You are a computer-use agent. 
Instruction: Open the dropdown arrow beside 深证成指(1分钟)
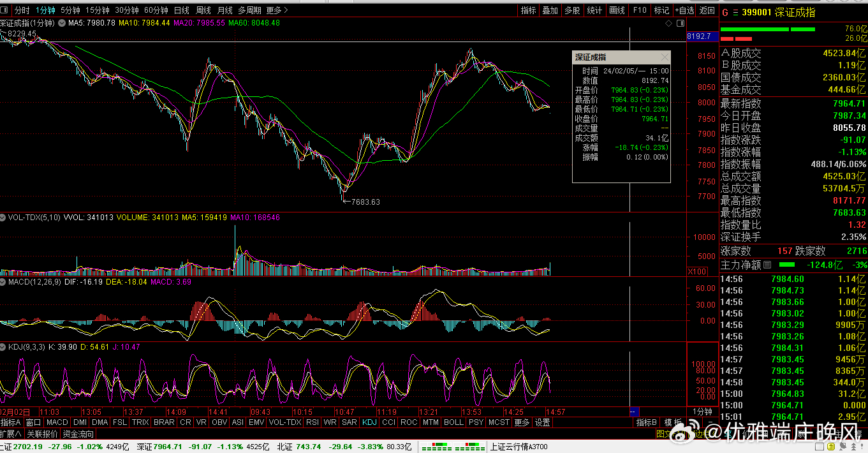coord(62,23)
